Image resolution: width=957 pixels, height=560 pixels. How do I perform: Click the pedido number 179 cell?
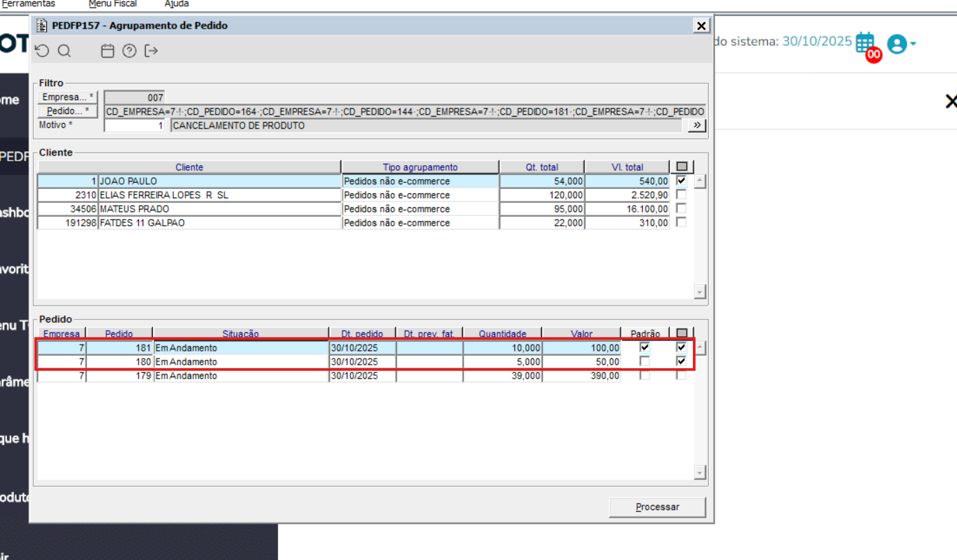120,375
